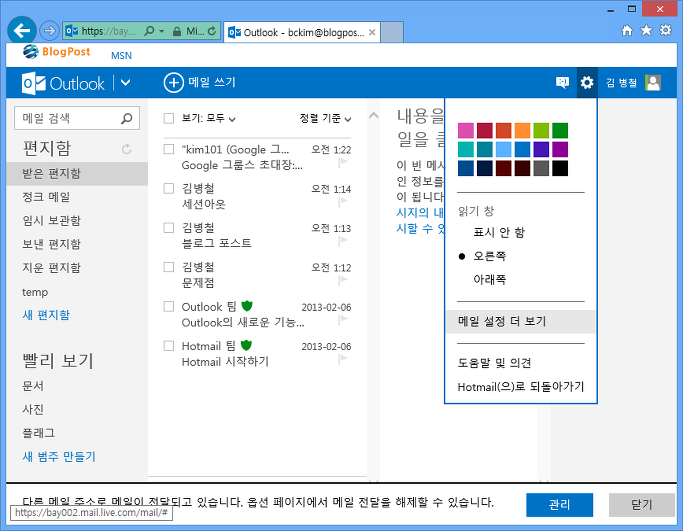Refresh folders with the 편지함 reload icon
The height and width of the screenshot is (531, 683).
[x=126, y=149]
